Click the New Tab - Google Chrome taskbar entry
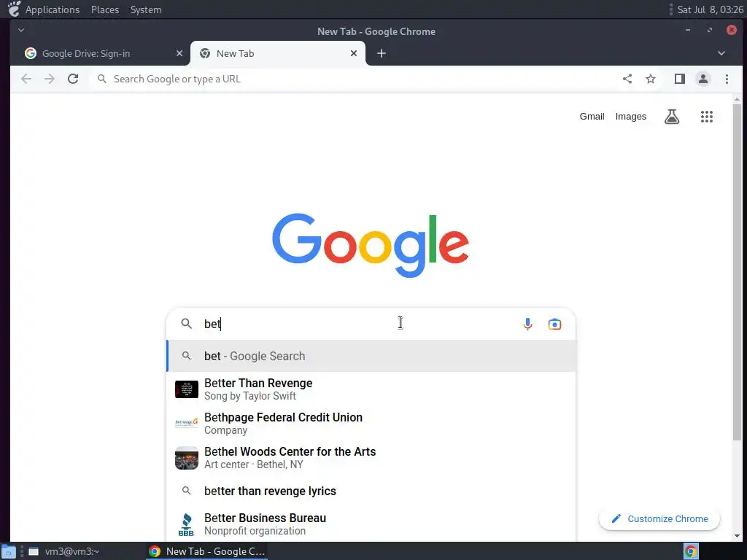The height and width of the screenshot is (560, 747). click(207, 551)
